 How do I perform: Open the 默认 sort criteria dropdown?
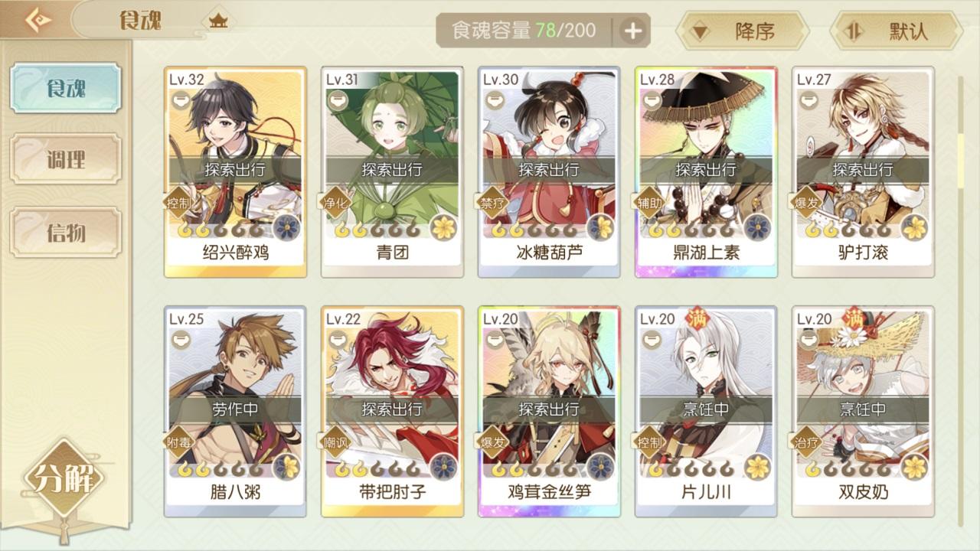coord(897,31)
